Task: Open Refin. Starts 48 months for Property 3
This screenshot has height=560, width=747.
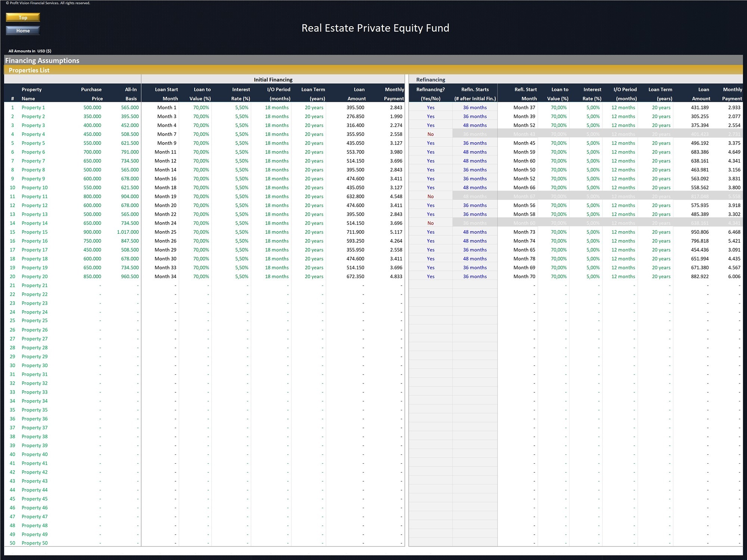Action: 475,125
